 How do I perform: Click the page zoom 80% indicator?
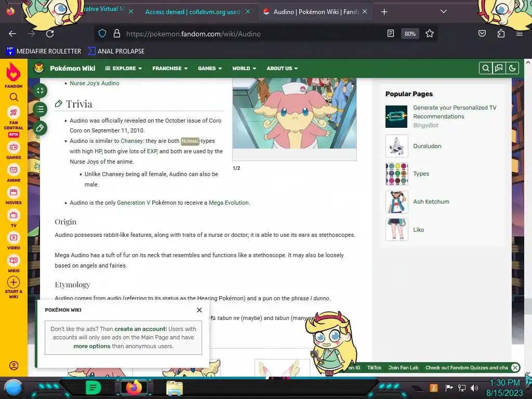click(x=410, y=34)
